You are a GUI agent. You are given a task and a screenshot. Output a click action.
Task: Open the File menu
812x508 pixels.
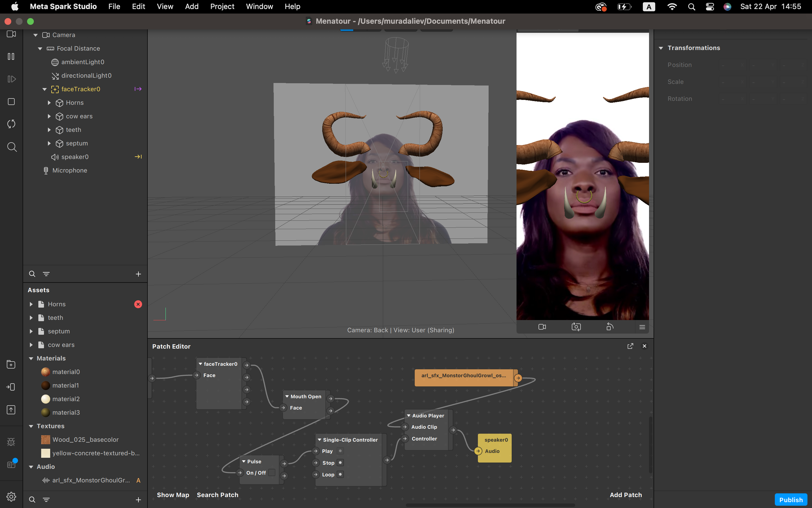114,6
